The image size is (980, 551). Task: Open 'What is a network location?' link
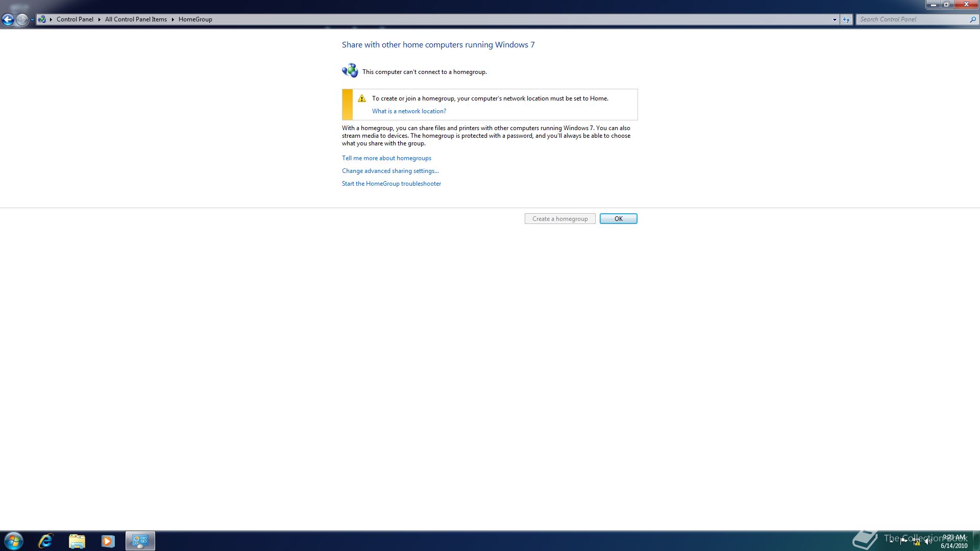[x=409, y=111]
